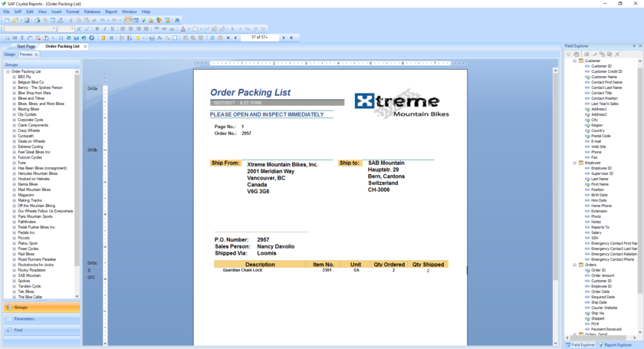The height and width of the screenshot is (349, 644).
Task: Expand the Belgium Bike Co. group
Action: pos(14,82)
